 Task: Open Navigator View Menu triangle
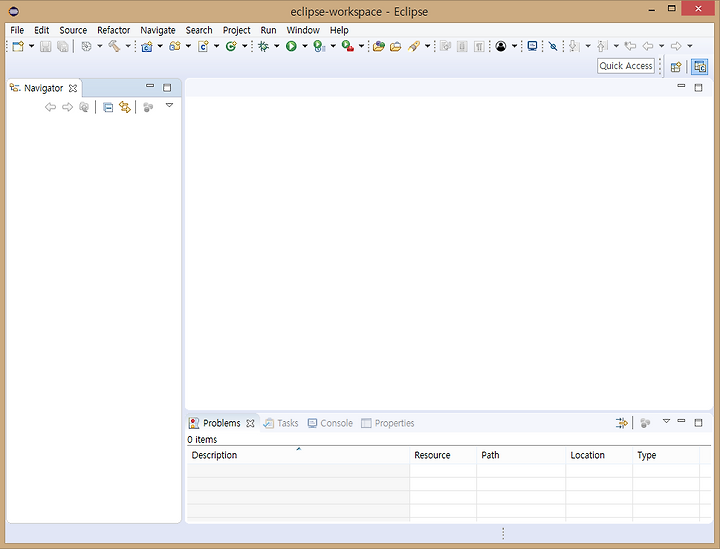point(169,106)
